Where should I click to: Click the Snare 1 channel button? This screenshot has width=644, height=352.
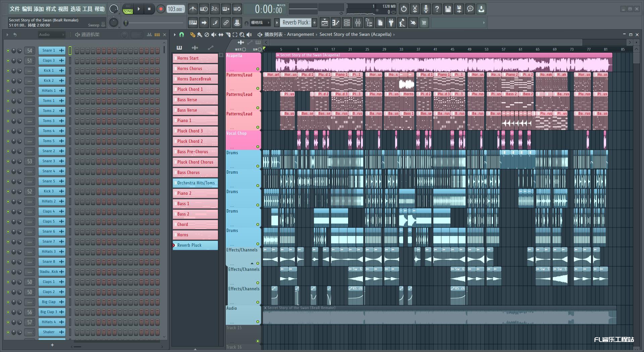[52, 51]
